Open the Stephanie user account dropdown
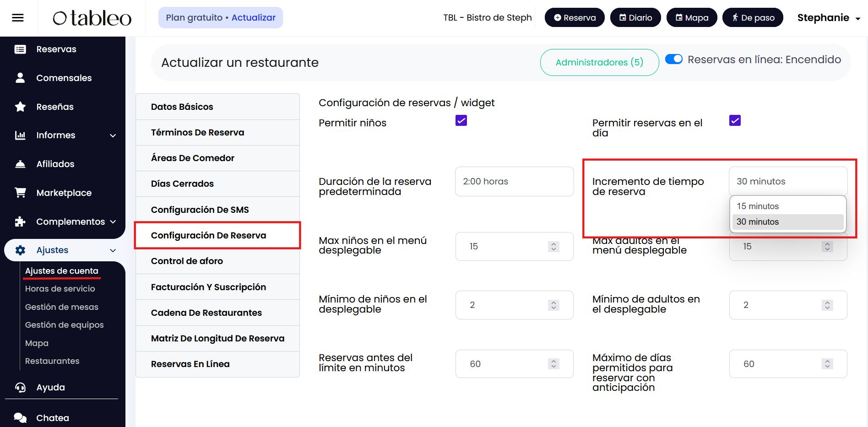Screen dimensions: 868x427 [x=829, y=18]
